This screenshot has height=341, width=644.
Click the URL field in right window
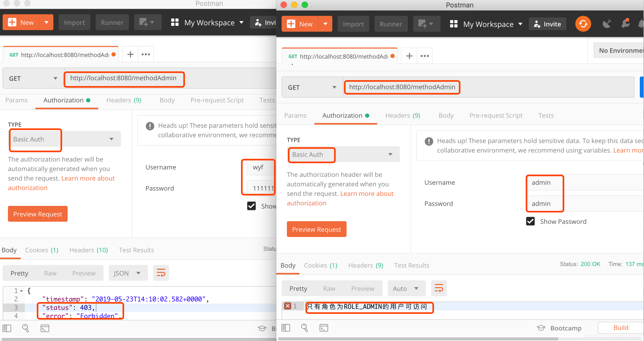pyautogui.click(x=488, y=87)
